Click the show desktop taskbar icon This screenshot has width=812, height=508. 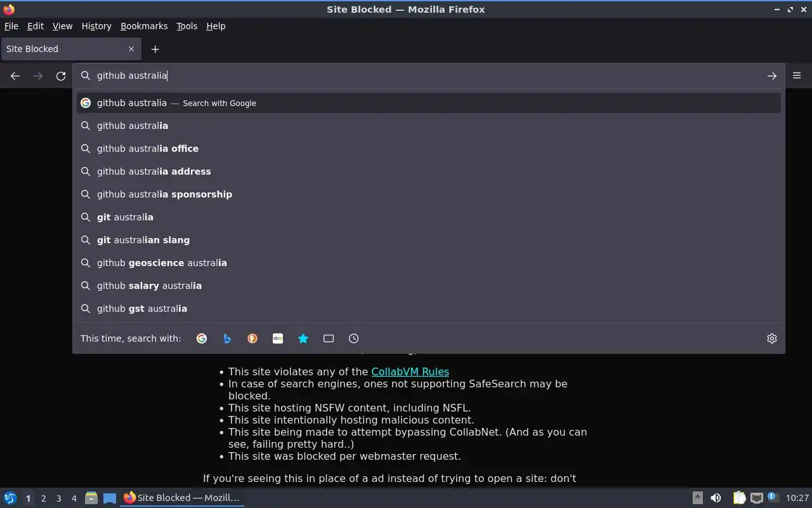point(110,498)
